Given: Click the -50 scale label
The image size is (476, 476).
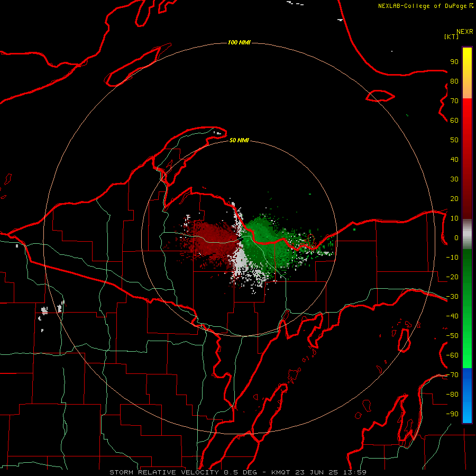Looking at the screenshot, I should pos(452,336).
